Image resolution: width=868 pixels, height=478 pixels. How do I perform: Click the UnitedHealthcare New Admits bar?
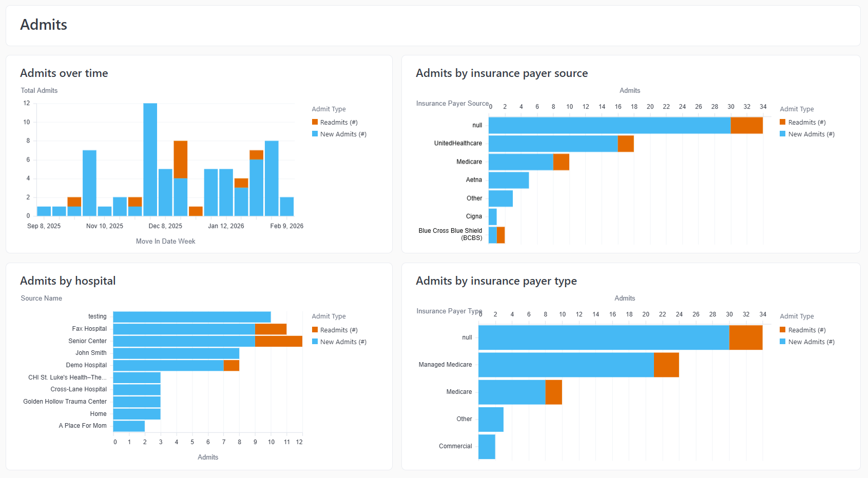tap(553, 144)
